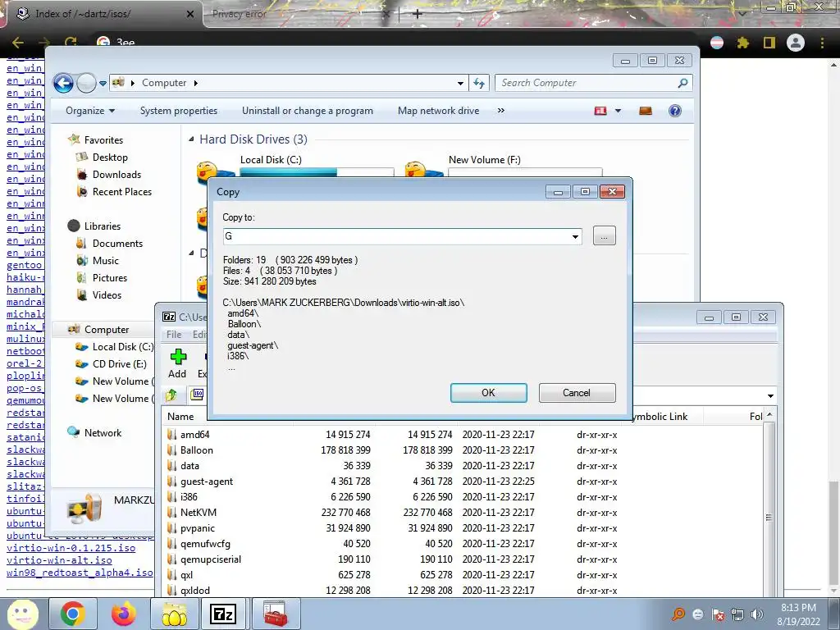The width and height of the screenshot is (840, 630).
Task: Open the 7-Zip address bar dropdown arrow
Action: pos(769,396)
